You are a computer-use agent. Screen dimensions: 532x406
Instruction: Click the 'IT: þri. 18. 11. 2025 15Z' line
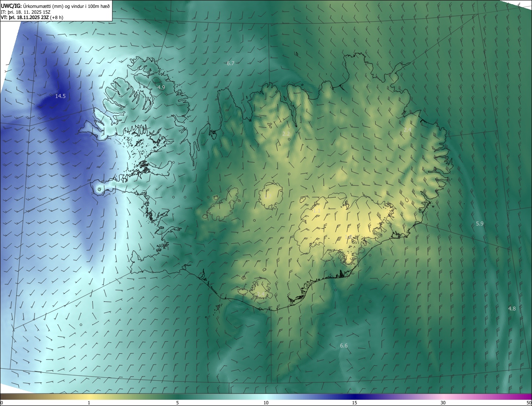pos(26,12)
